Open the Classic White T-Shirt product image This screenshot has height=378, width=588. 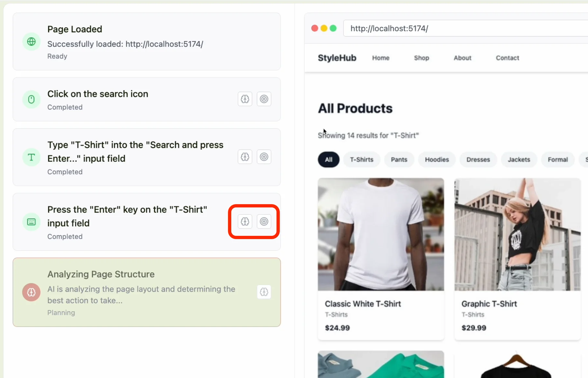click(381, 234)
